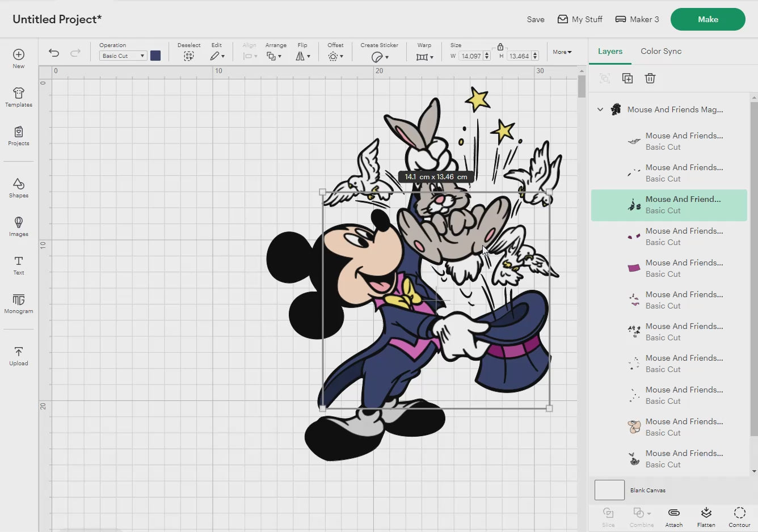The width and height of the screenshot is (758, 532).
Task: Open the Operation Basic Cut dropdown
Action: pyautogui.click(x=123, y=56)
